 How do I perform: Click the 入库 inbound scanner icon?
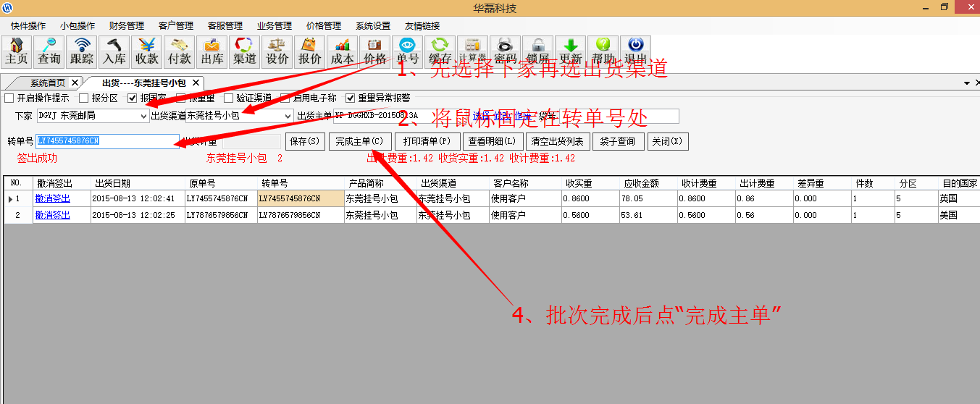click(114, 51)
